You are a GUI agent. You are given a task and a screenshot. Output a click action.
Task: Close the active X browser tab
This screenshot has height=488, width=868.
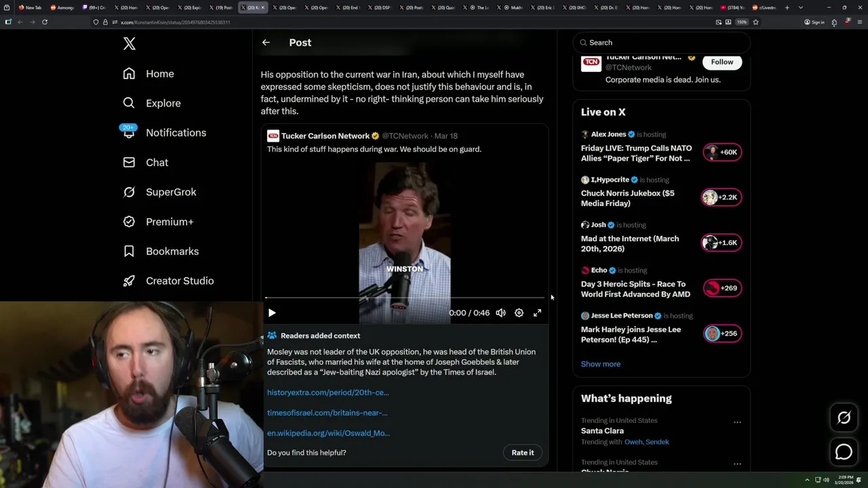point(263,7)
